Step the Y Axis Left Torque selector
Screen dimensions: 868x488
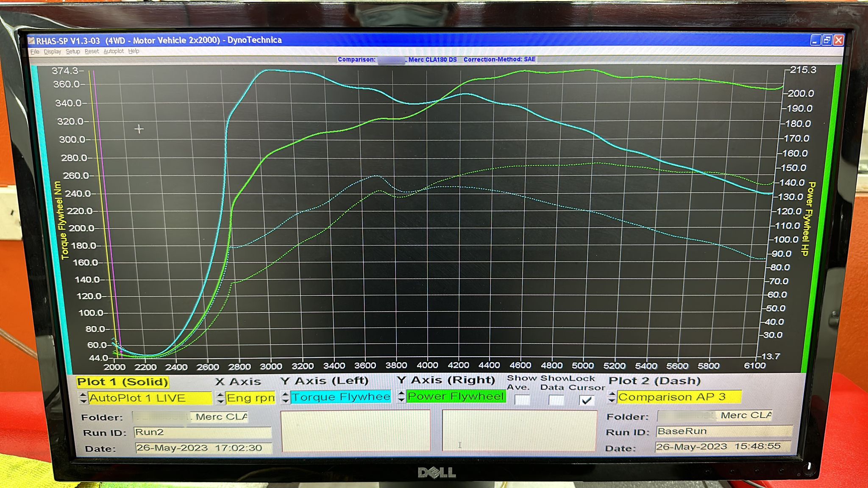point(285,397)
